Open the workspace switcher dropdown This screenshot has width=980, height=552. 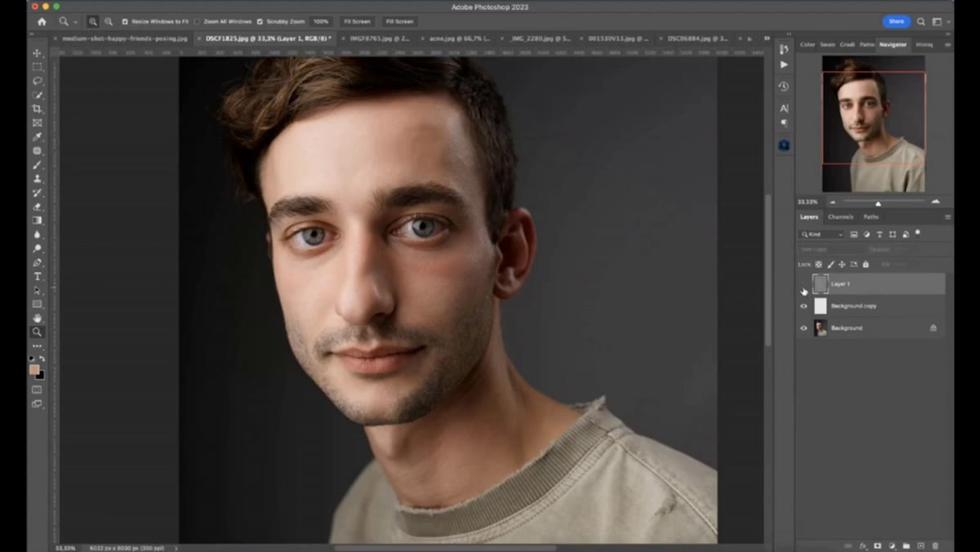tap(939, 21)
